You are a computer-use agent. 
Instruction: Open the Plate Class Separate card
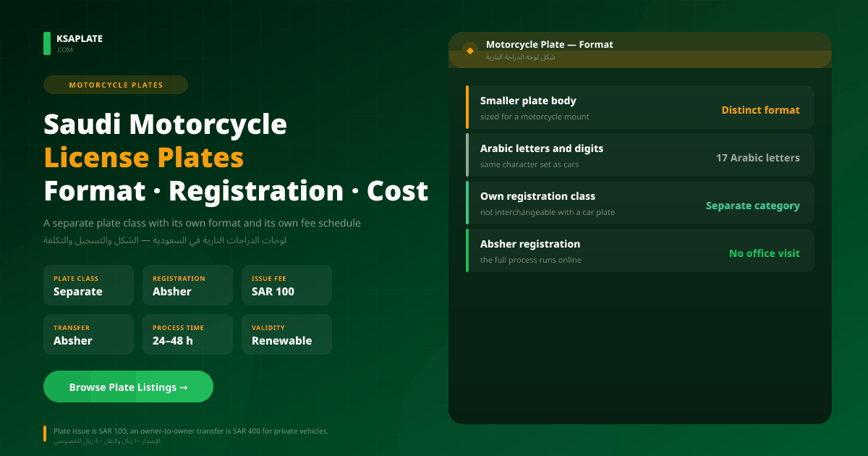pos(88,285)
